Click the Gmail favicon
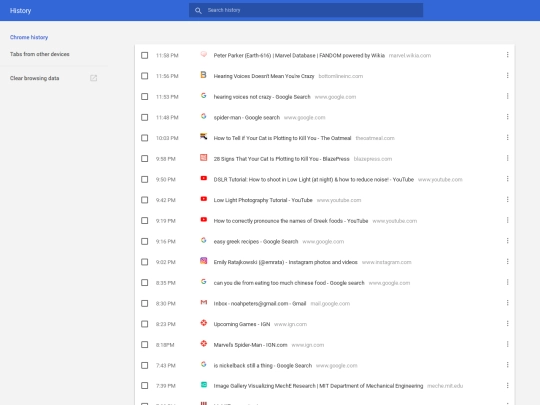The height and width of the screenshot is (405, 540). (x=204, y=302)
